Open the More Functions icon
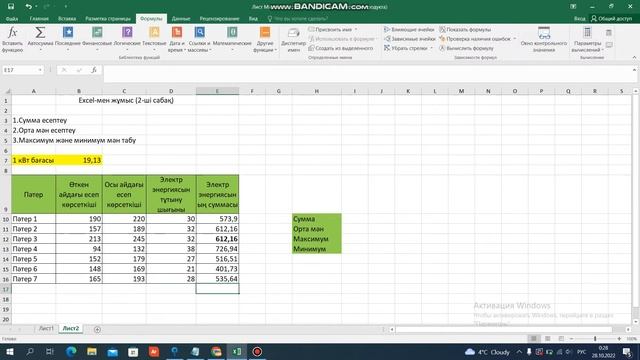This screenshot has width=640, height=360. coord(265,33)
